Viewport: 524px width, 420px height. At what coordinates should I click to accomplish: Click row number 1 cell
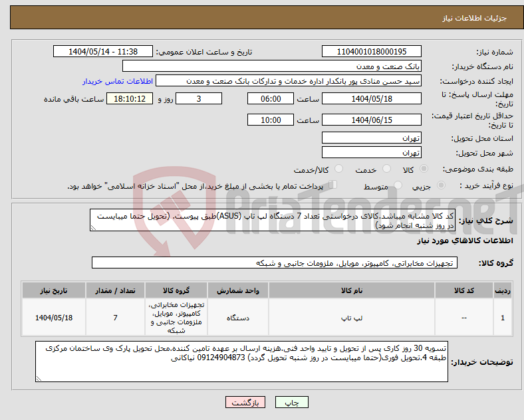[x=503, y=318]
